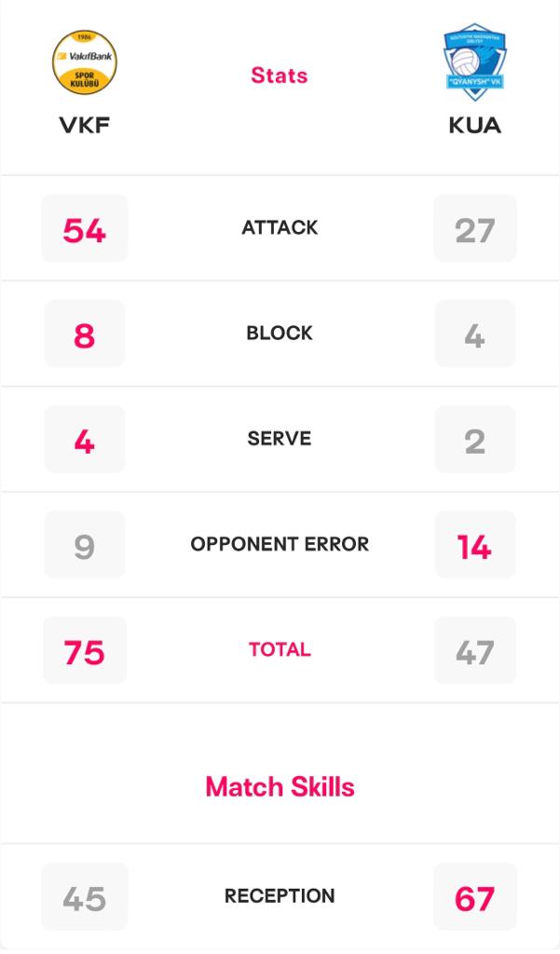Image resolution: width=560 pixels, height=954 pixels.
Task: Click KUA serve value 2
Action: (475, 440)
